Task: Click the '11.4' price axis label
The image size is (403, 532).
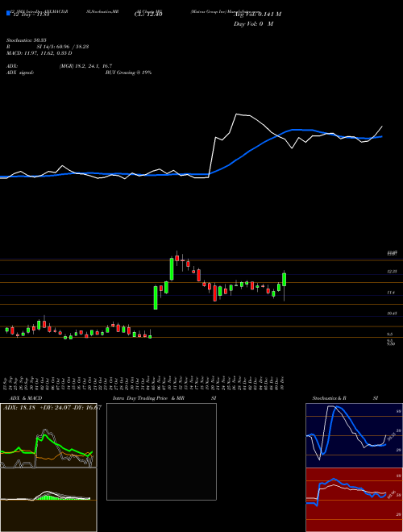Action: coord(391,292)
